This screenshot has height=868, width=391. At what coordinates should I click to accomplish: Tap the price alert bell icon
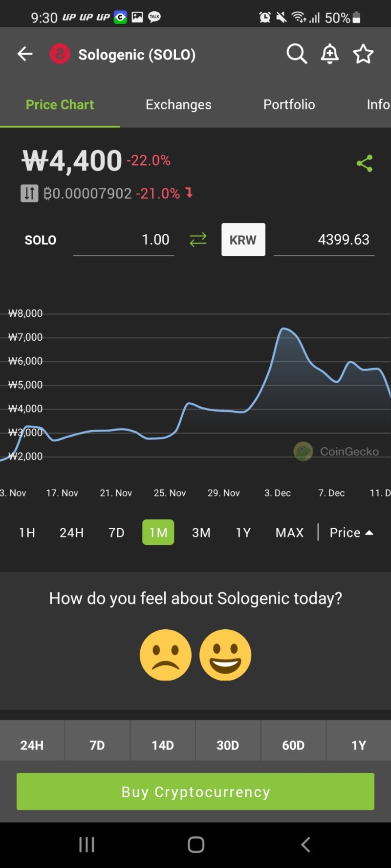point(330,54)
